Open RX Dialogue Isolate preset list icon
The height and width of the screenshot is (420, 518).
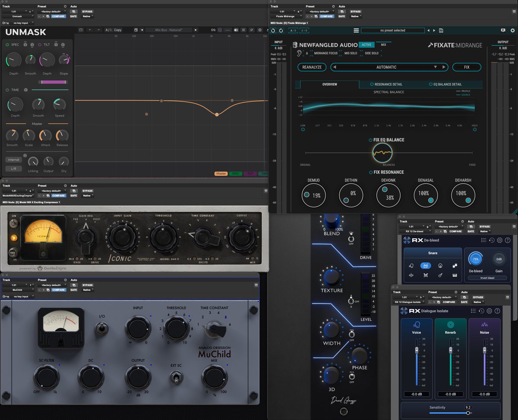click(x=473, y=310)
